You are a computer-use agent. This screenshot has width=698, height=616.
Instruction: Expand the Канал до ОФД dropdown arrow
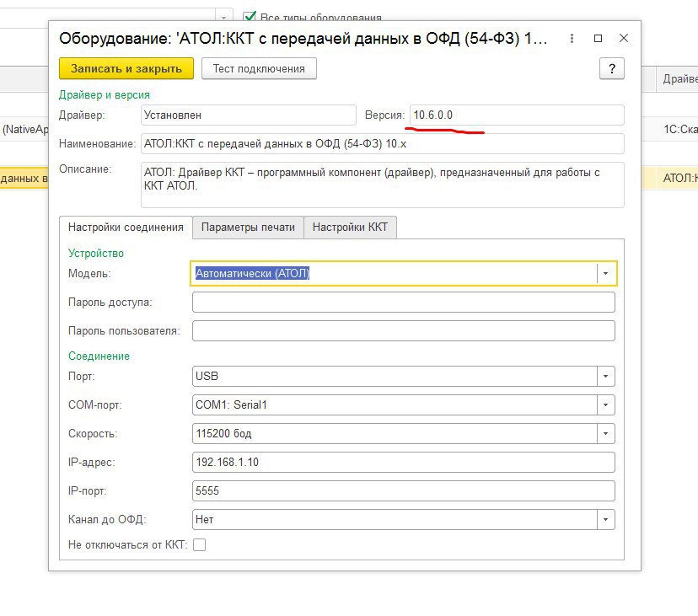(x=605, y=519)
